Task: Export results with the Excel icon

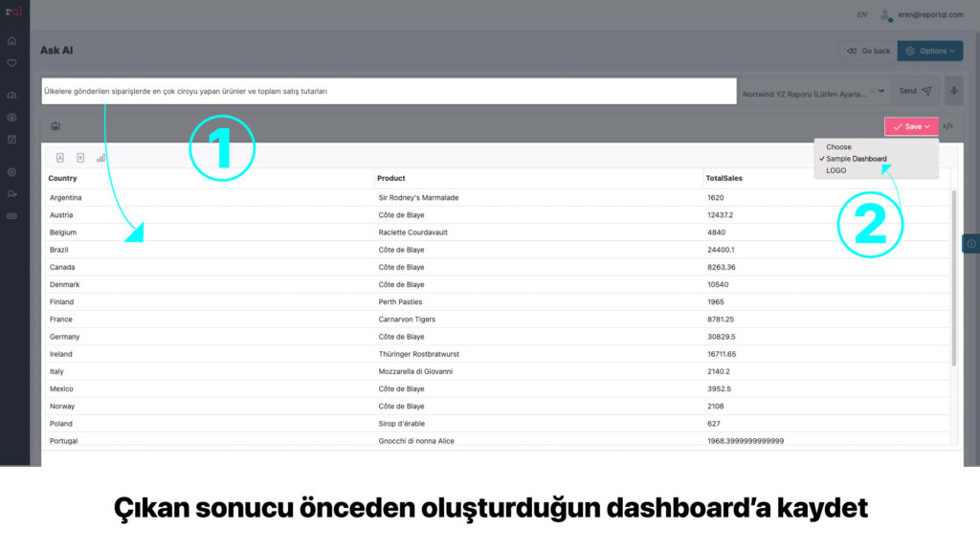Action: click(80, 158)
